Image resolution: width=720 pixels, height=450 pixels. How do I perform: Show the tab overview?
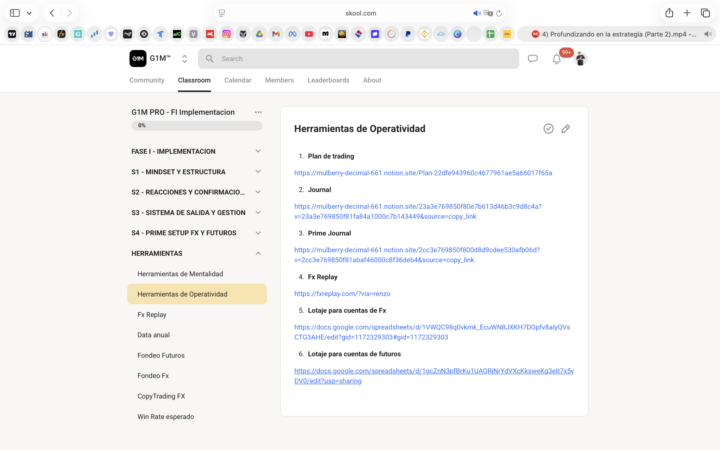(x=705, y=13)
